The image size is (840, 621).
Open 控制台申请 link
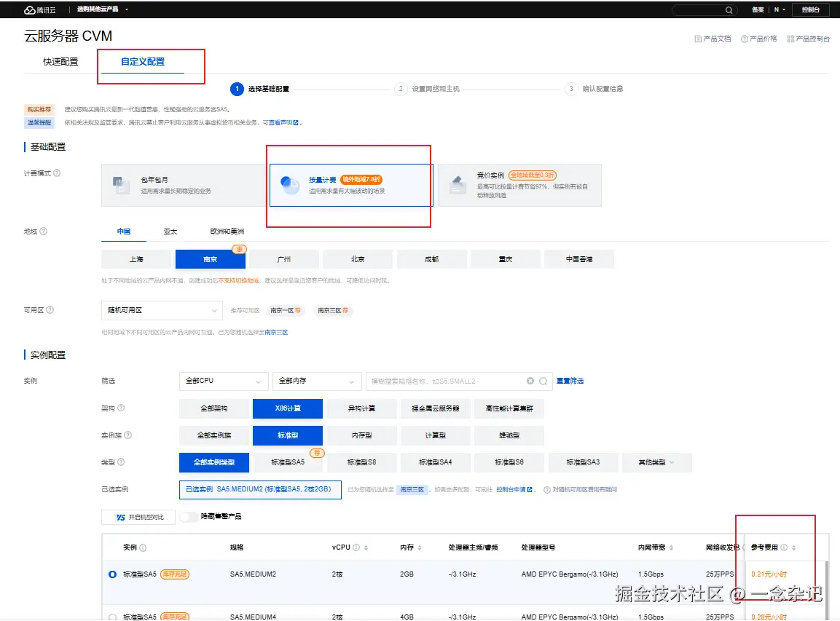(514, 490)
